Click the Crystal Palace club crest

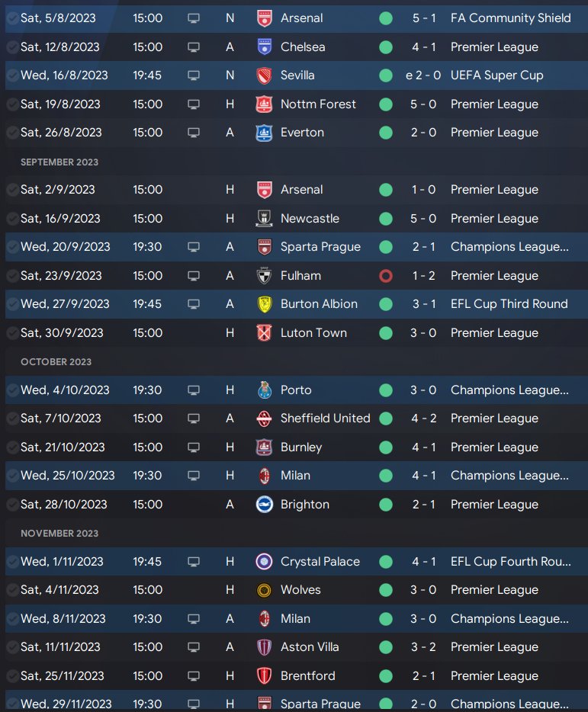(x=264, y=562)
